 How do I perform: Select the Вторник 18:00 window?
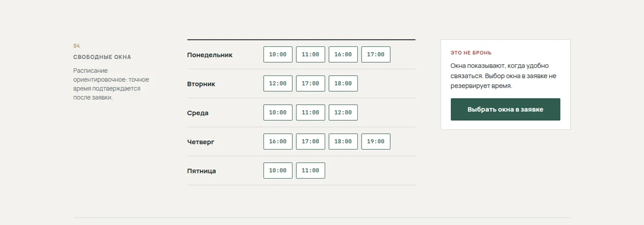point(343,84)
